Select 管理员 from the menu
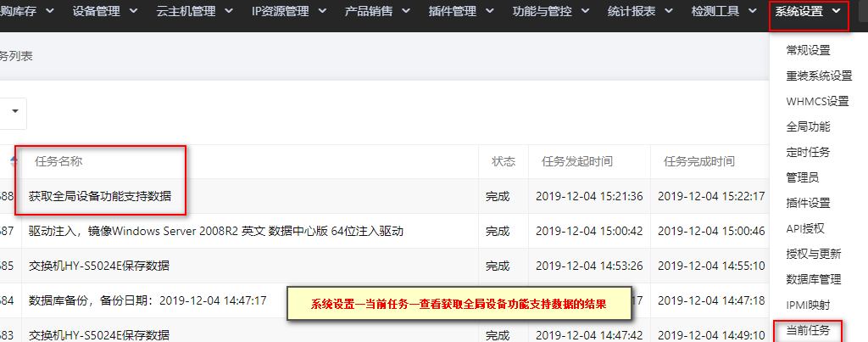The image size is (868, 342). (803, 177)
